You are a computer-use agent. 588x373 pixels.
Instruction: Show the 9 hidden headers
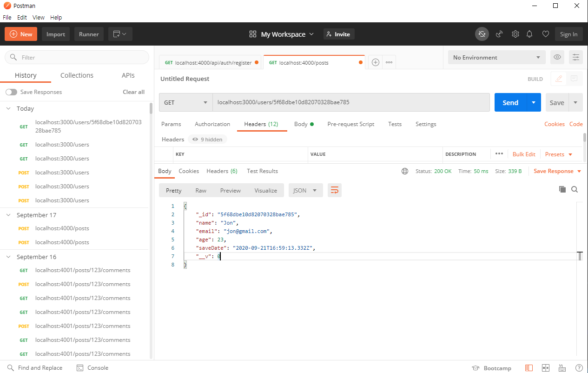(207, 140)
